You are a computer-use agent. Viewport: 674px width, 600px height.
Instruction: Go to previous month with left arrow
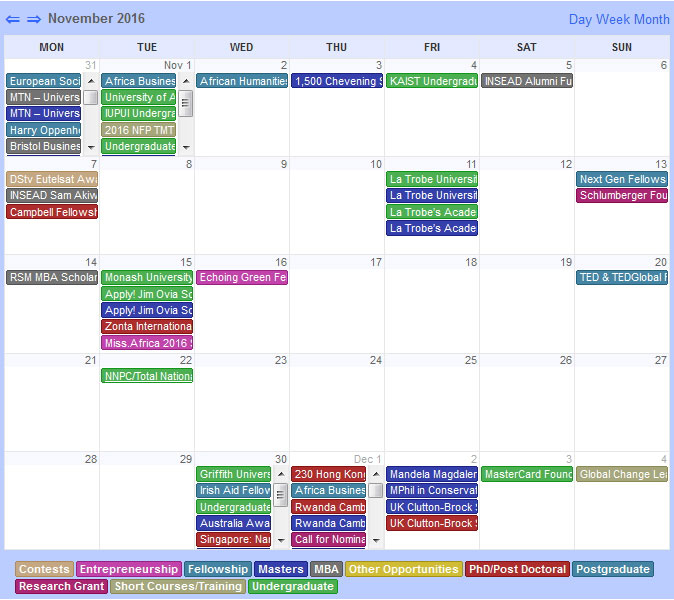pyautogui.click(x=13, y=19)
